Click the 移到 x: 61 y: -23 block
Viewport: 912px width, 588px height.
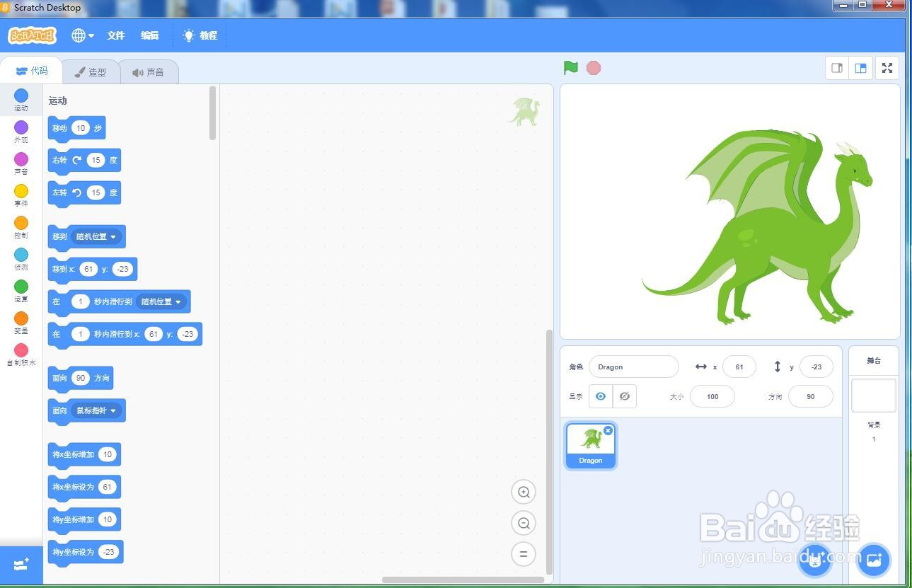click(x=92, y=270)
